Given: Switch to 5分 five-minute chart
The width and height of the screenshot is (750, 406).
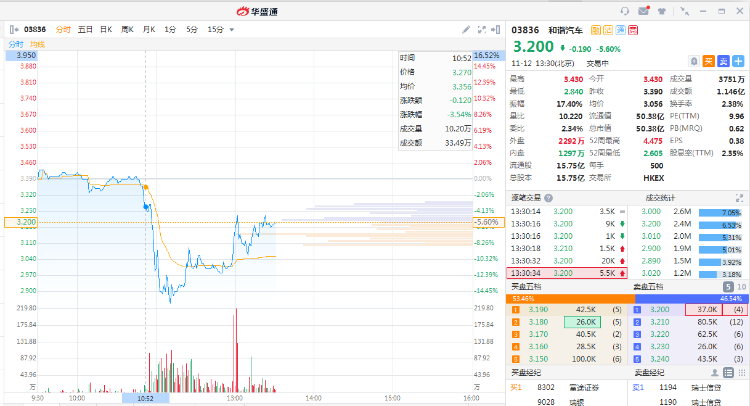Looking at the screenshot, I should (x=192, y=30).
